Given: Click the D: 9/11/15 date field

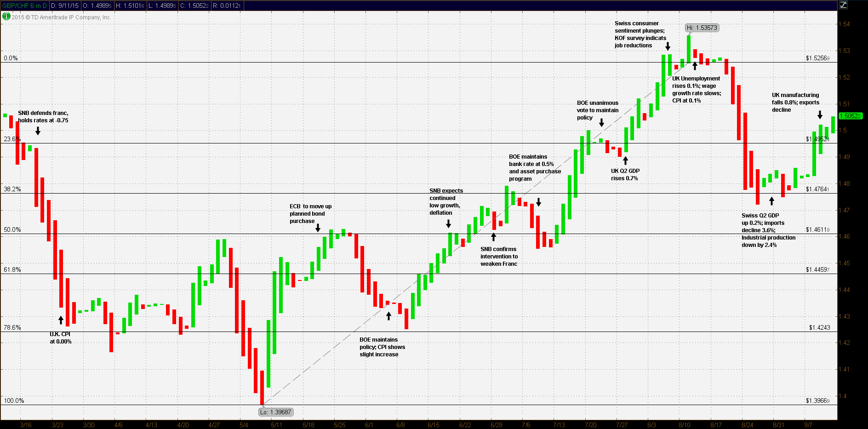Looking at the screenshot, I should (x=65, y=6).
